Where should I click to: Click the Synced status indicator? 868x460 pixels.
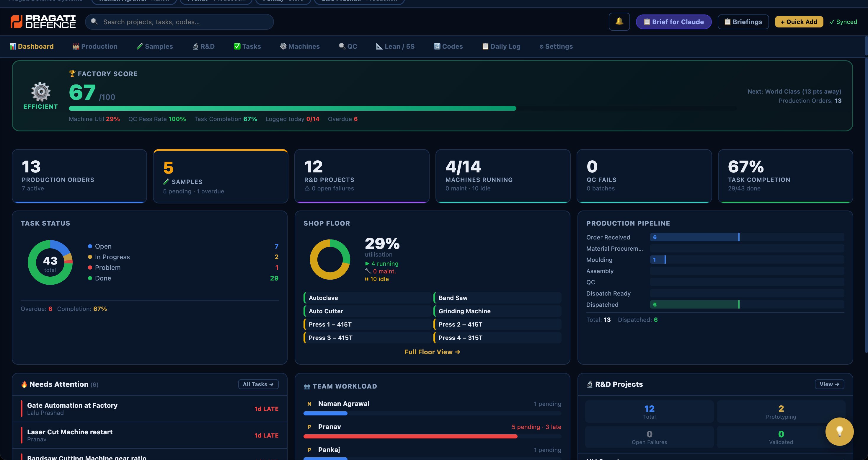click(843, 22)
